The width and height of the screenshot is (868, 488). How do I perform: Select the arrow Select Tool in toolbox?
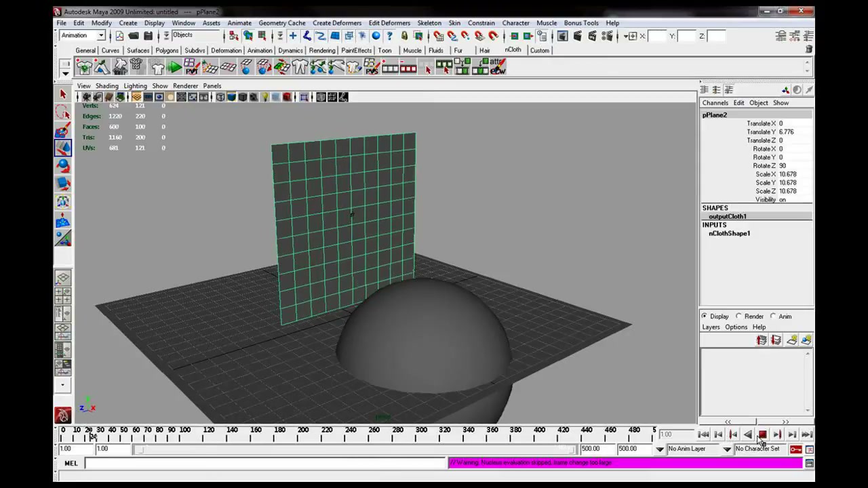click(x=63, y=94)
